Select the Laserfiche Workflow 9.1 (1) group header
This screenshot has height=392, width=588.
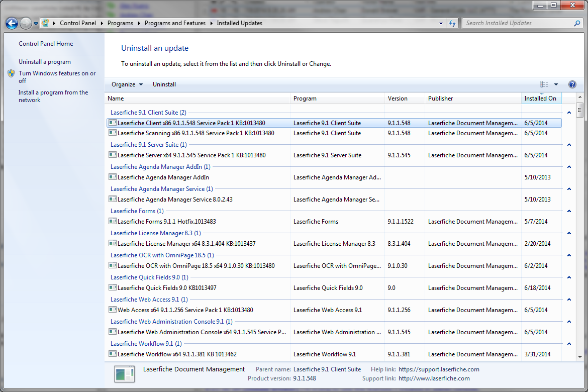[146, 344]
